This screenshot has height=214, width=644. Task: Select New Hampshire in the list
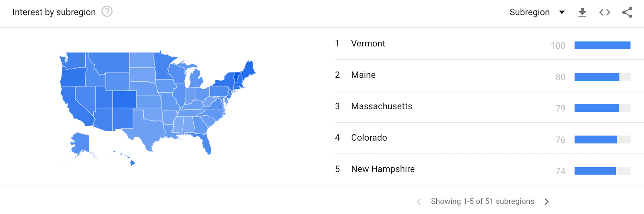pyautogui.click(x=382, y=169)
